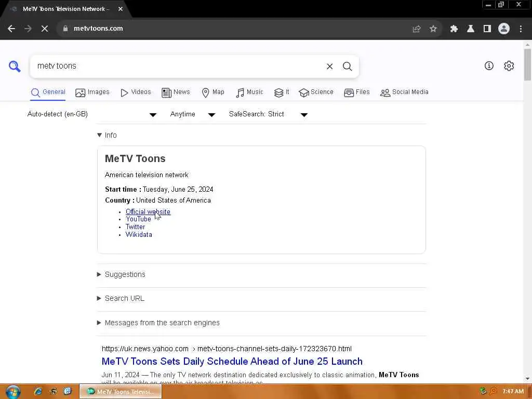Viewport: 532px width, 399px height.
Task: Expand Messages from the search engines
Action: point(158,323)
